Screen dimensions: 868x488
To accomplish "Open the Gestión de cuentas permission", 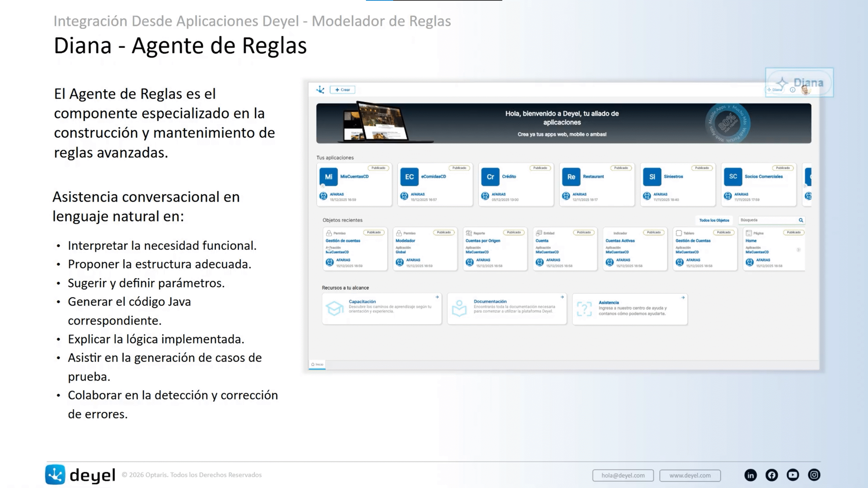I will click(343, 241).
